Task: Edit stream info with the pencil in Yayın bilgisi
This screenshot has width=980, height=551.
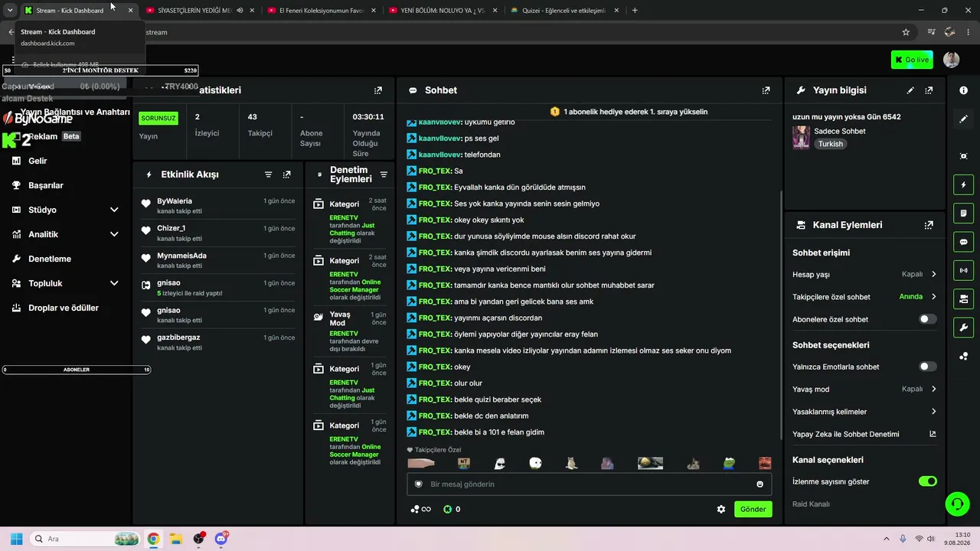Action: tap(910, 90)
